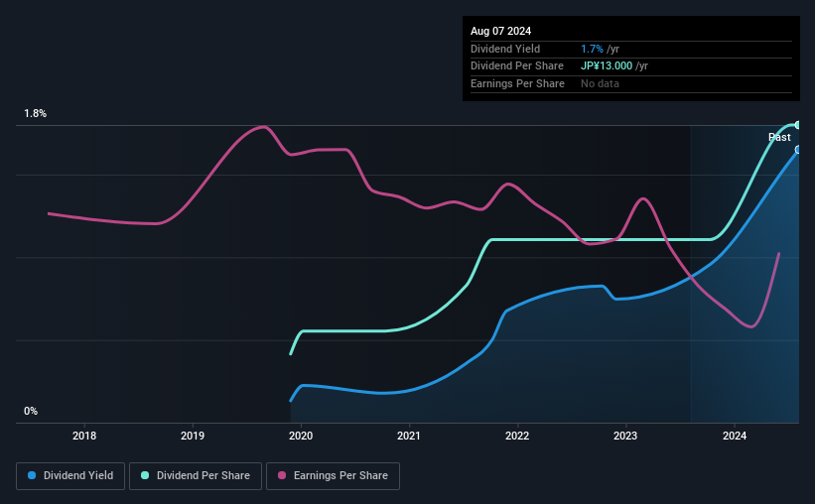Click the 2018 x-axis label

coord(84,436)
